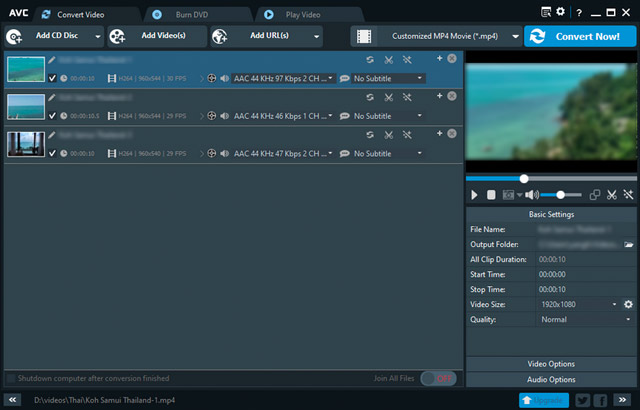Viewport: 640px width, 410px height.
Task: Open the effects wand in the first video row
Action: pyautogui.click(x=407, y=60)
